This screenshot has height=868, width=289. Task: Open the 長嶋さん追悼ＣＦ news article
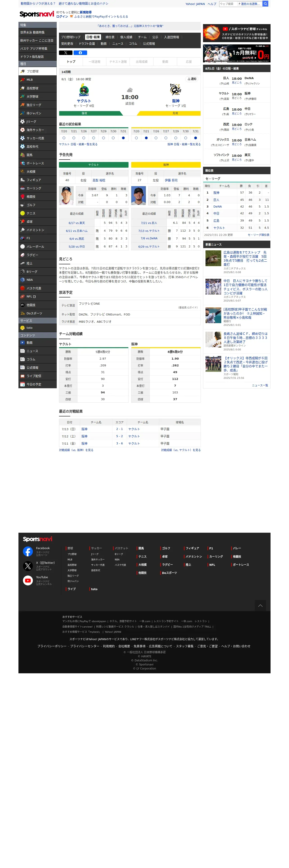click(x=246, y=338)
